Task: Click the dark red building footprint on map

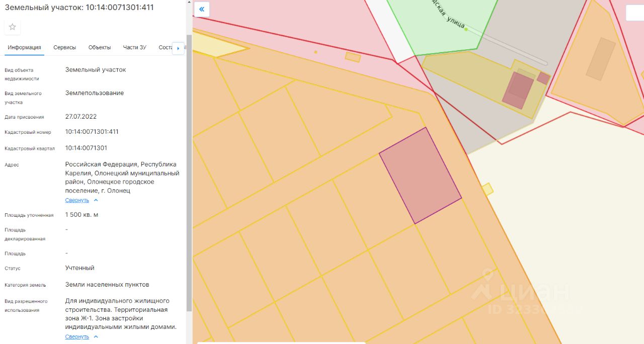Action: (x=518, y=90)
